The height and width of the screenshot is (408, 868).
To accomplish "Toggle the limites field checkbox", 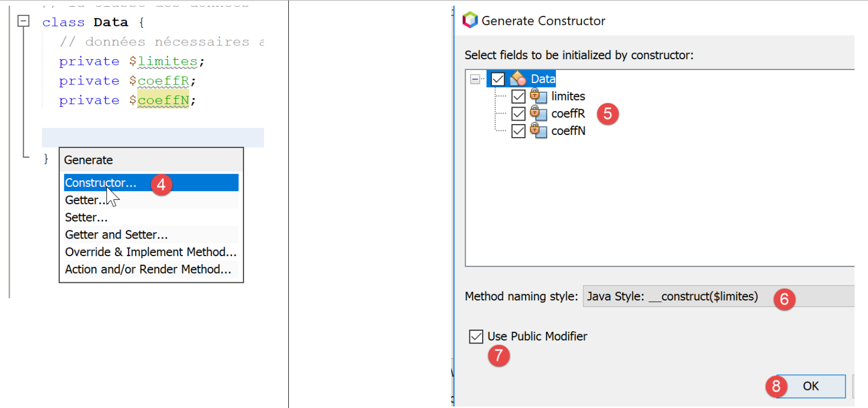I will pos(518,96).
